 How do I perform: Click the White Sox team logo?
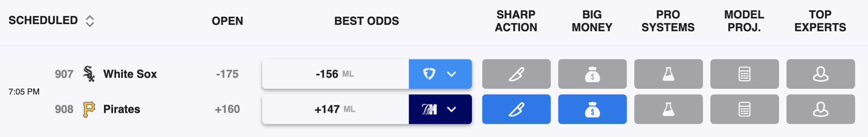[88, 74]
